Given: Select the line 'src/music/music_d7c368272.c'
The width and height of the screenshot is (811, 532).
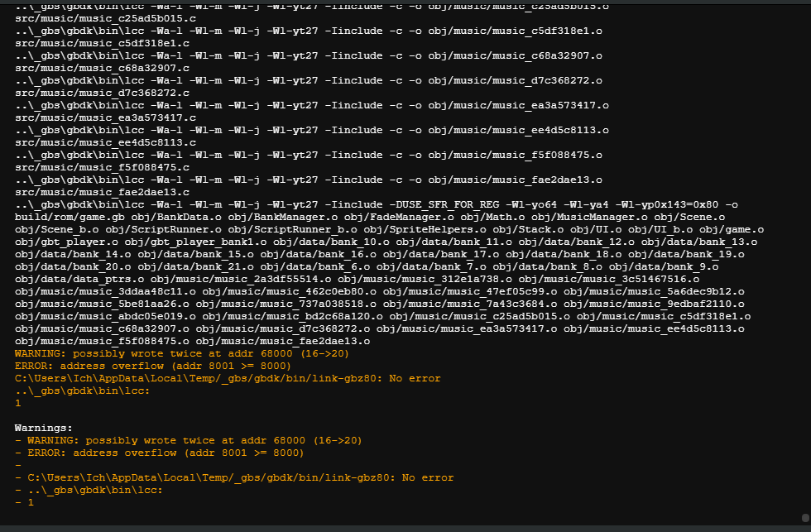Looking at the screenshot, I should pos(102,93).
